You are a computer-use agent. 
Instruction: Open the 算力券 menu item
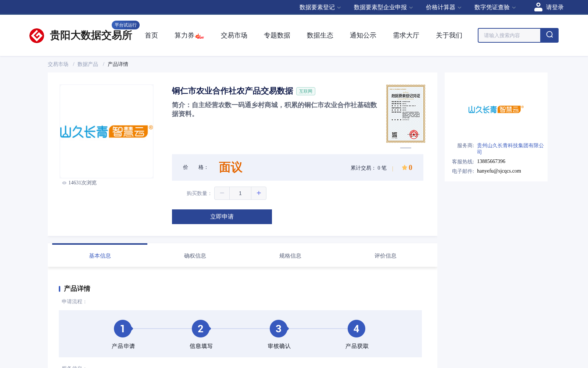coord(184,35)
